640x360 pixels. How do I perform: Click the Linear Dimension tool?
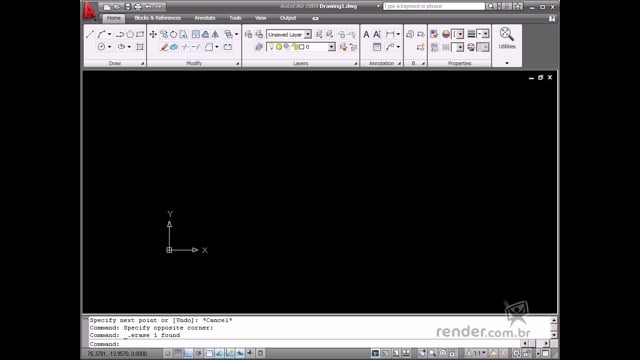point(390,34)
